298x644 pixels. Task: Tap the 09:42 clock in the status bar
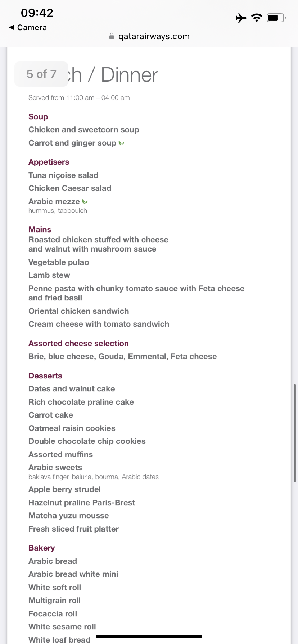(37, 13)
